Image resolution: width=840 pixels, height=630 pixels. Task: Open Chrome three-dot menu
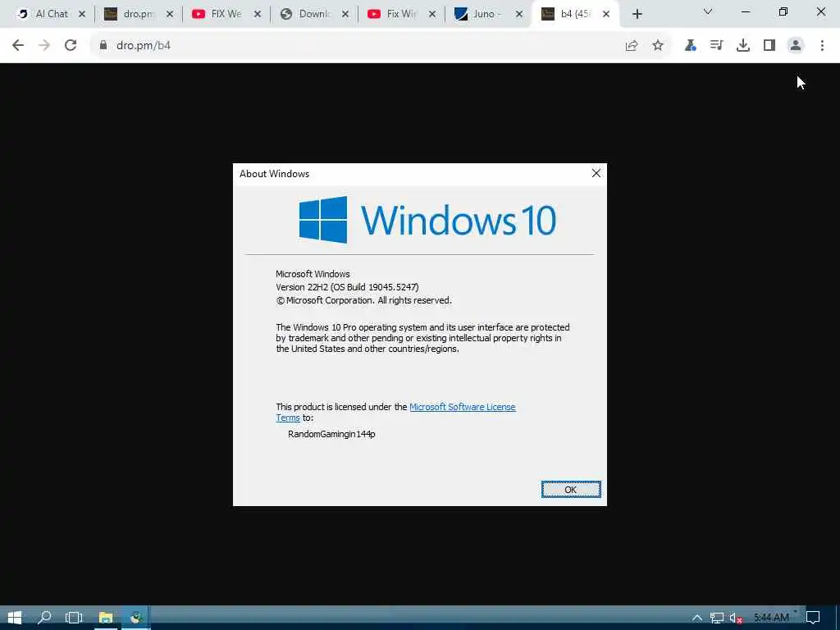tap(822, 46)
